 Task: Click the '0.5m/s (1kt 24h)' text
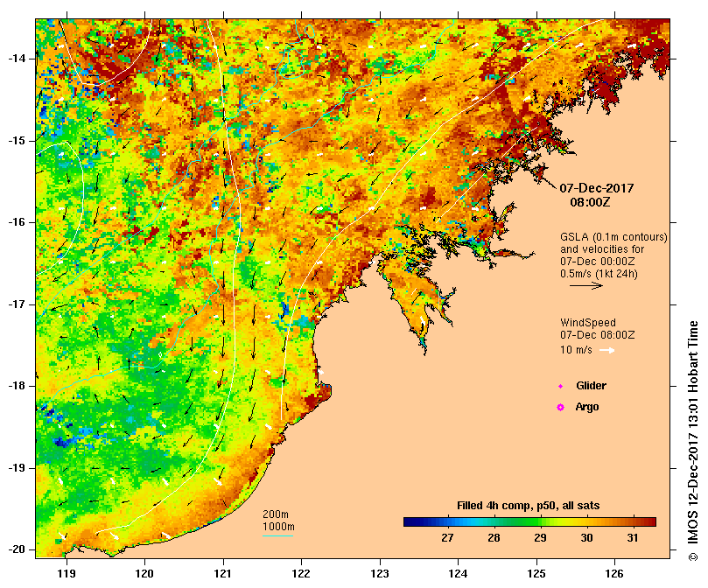[599, 274]
